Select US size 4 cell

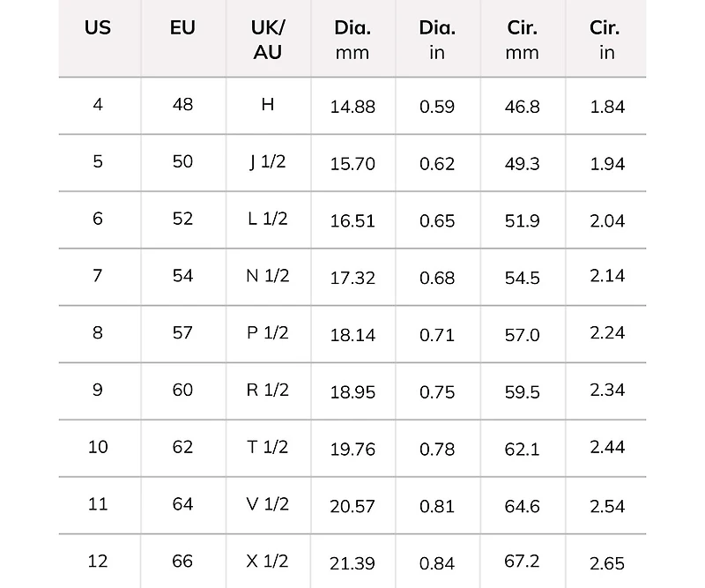pos(98,105)
